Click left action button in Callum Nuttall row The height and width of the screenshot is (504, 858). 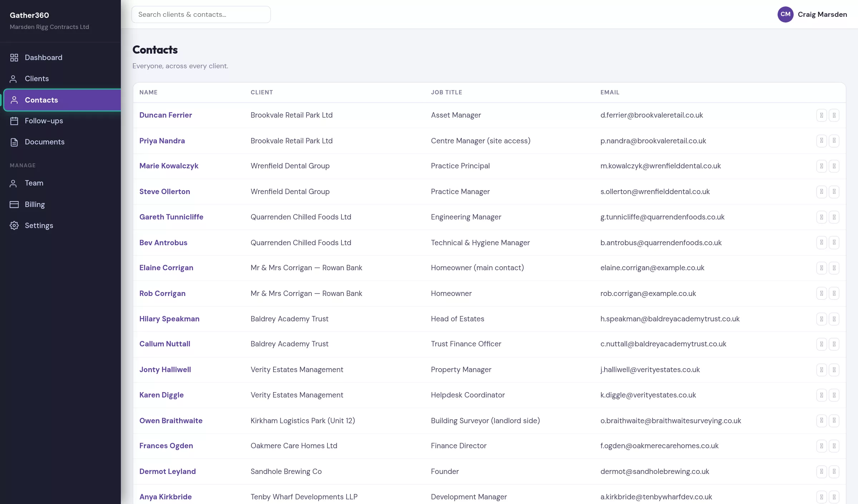coord(822,344)
